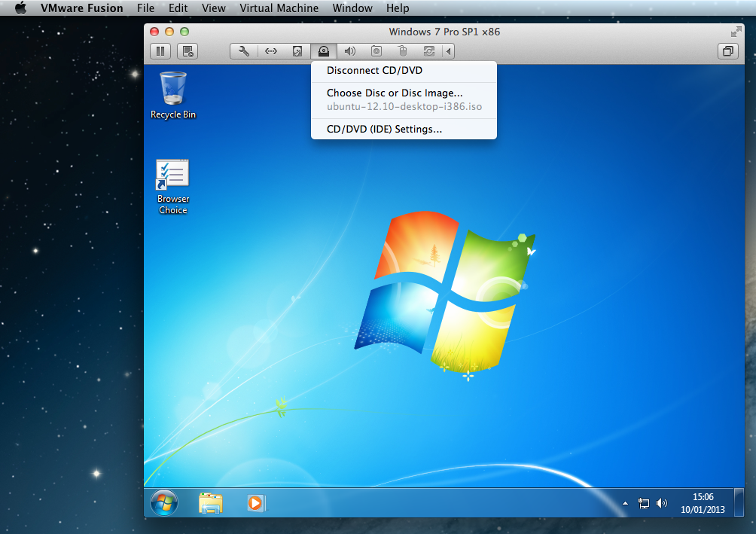Click the sound card toolbar icon
756x534 pixels.
tap(349, 51)
